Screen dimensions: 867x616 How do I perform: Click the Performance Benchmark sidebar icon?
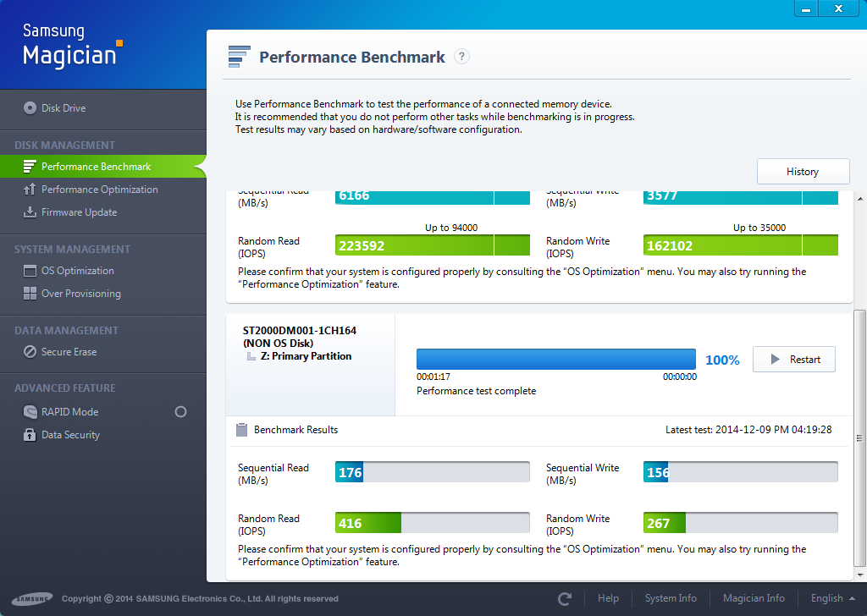coord(30,167)
